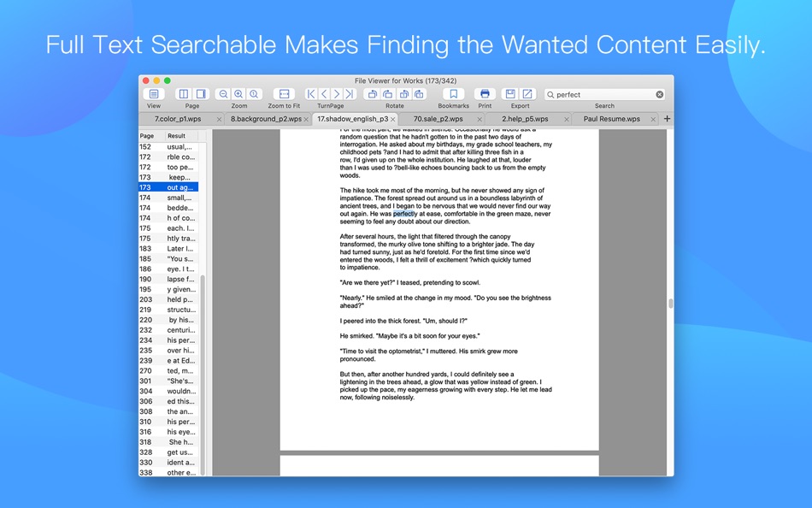The height and width of the screenshot is (508, 812).
Task: Click the Export pencil-edit icon
Action: (527, 94)
